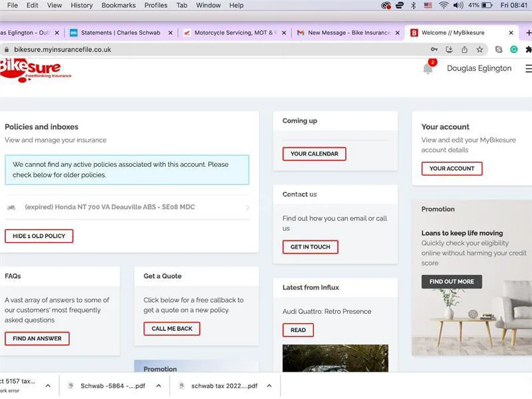Open the Bookmarks menu
Screen dimensions: 532x399
tap(118, 5)
